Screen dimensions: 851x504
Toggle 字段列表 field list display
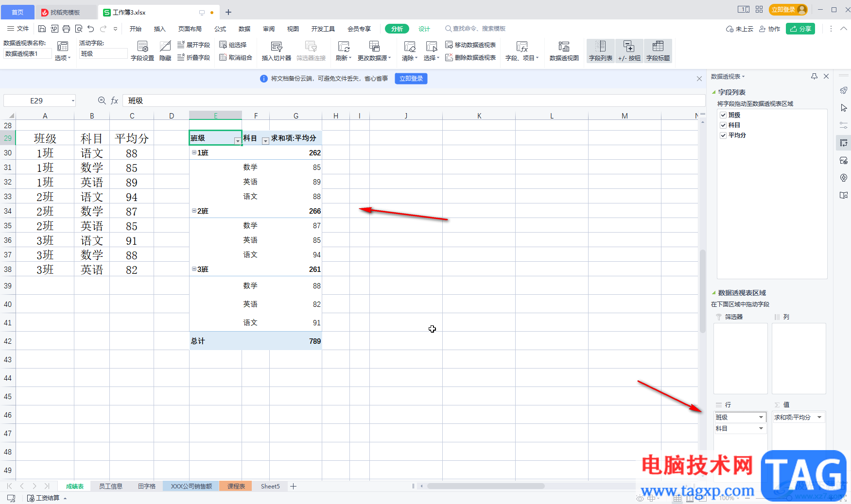[x=601, y=51]
